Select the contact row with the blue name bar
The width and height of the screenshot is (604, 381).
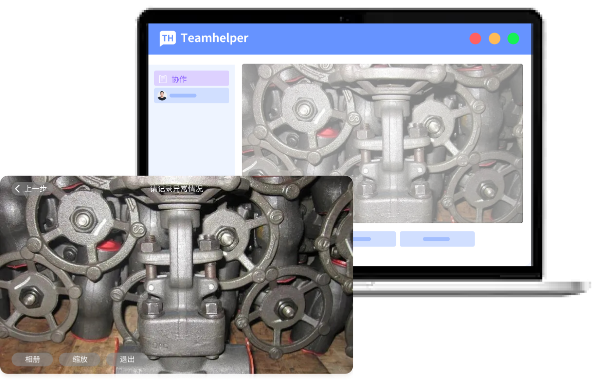pos(191,96)
